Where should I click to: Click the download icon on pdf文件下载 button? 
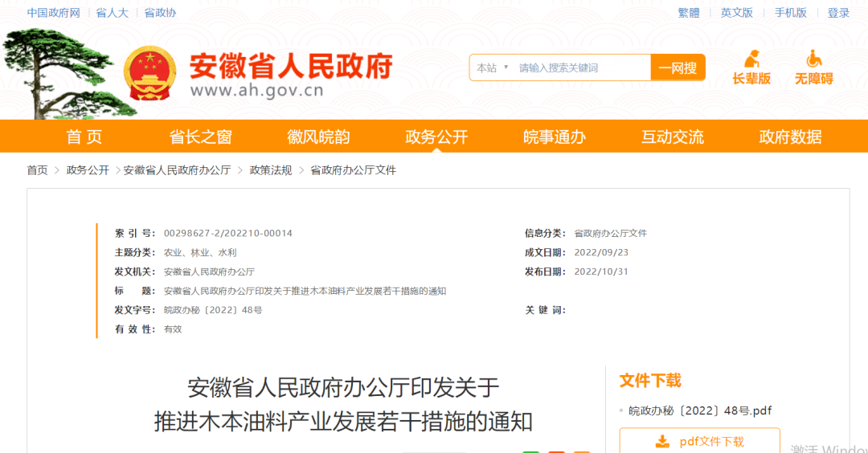(x=662, y=441)
